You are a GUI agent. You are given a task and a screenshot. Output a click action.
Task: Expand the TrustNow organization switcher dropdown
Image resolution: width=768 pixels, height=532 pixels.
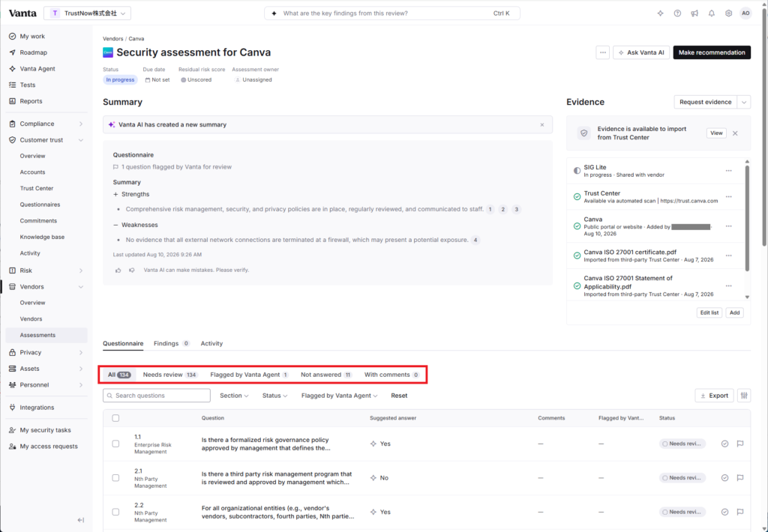click(87, 13)
